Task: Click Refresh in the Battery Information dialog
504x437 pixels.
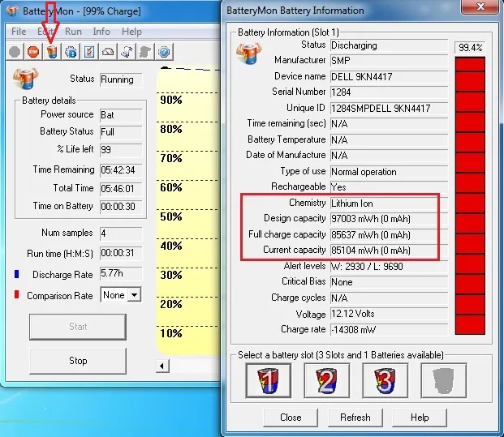Action: pyautogui.click(x=355, y=418)
